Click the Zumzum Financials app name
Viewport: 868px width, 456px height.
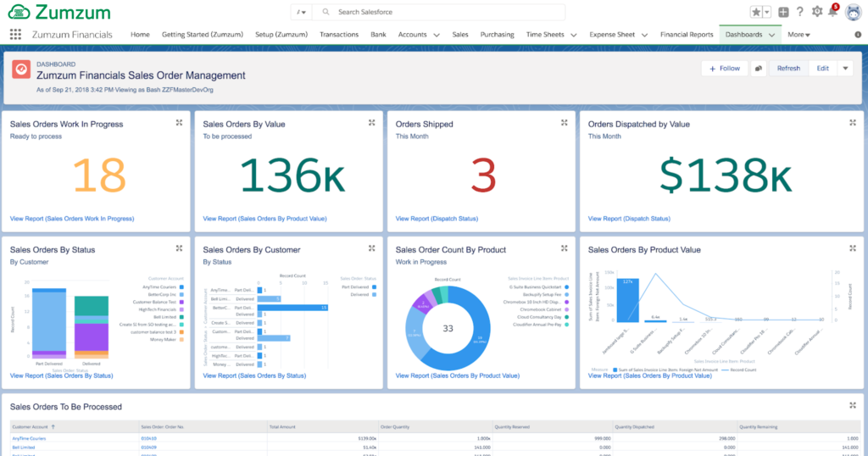coord(72,34)
